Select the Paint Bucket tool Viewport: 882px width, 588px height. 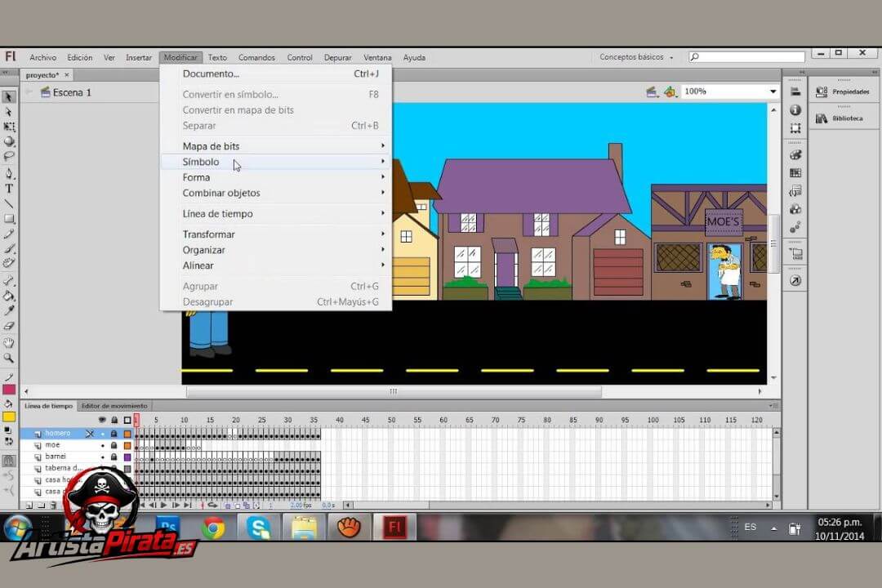8,296
